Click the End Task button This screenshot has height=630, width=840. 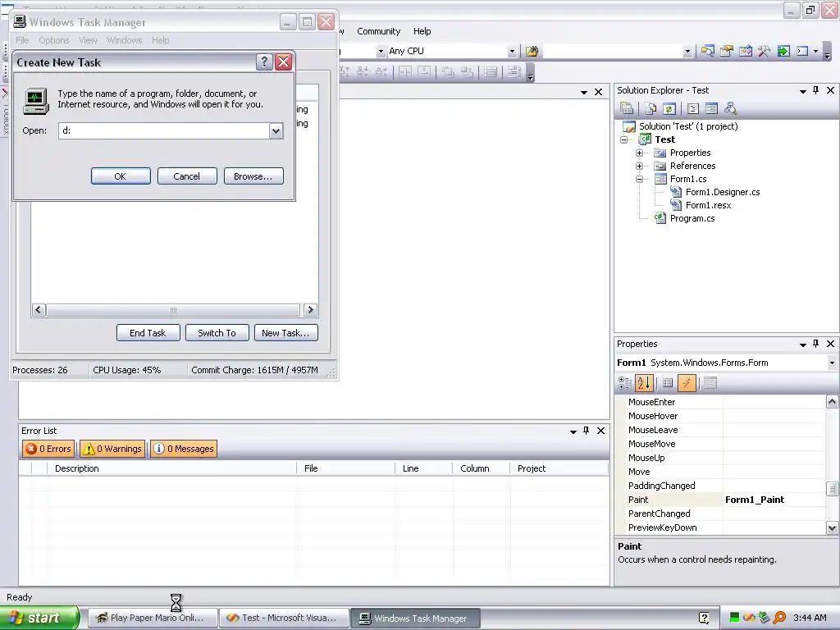click(x=148, y=333)
